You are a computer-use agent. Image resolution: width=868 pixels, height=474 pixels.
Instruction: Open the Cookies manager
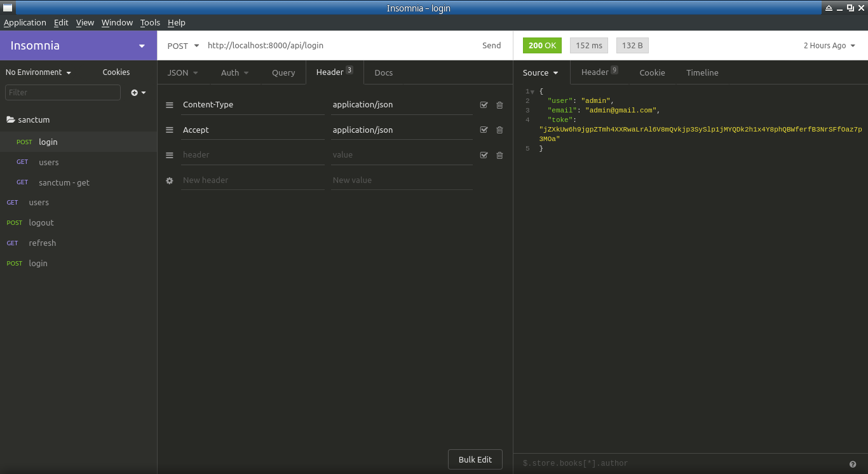coord(116,72)
